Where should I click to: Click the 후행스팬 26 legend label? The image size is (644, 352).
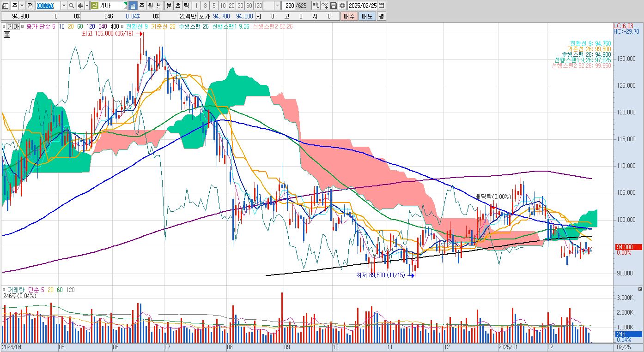pos(194,27)
